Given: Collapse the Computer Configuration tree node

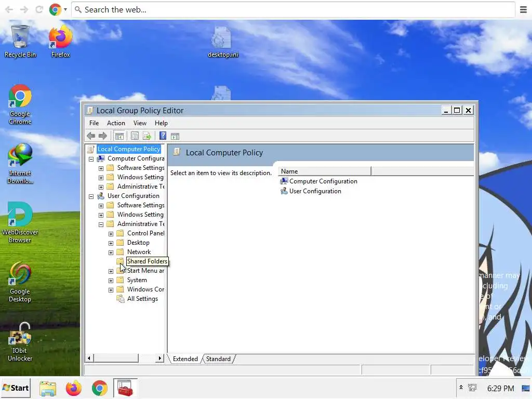Looking at the screenshot, I should tap(91, 159).
